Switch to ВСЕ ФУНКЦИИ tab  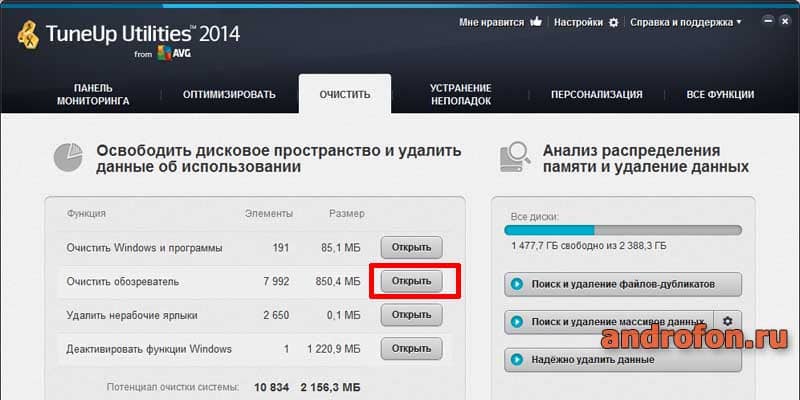click(720, 95)
